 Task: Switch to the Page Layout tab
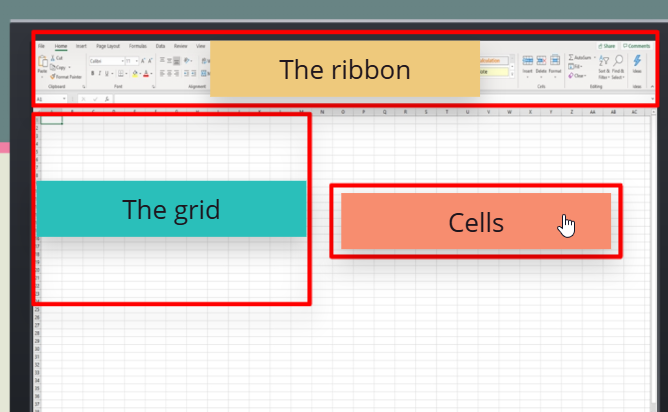click(107, 46)
